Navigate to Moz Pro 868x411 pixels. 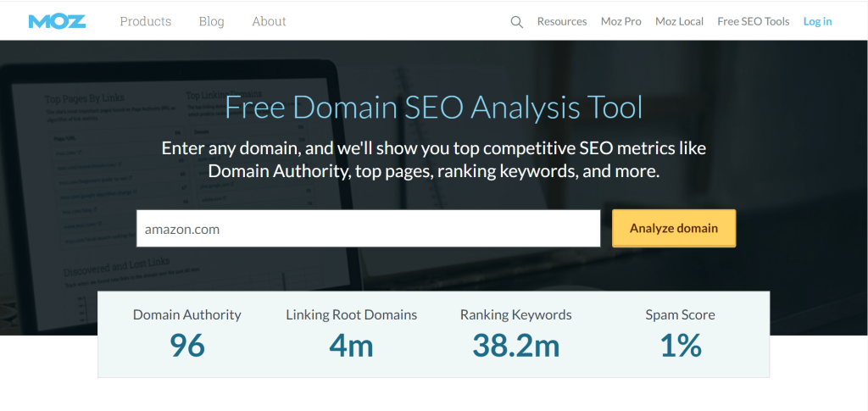[620, 21]
